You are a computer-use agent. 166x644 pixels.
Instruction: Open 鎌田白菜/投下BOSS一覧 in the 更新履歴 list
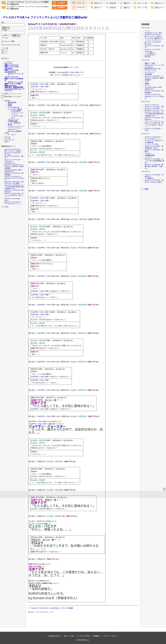point(153,69)
